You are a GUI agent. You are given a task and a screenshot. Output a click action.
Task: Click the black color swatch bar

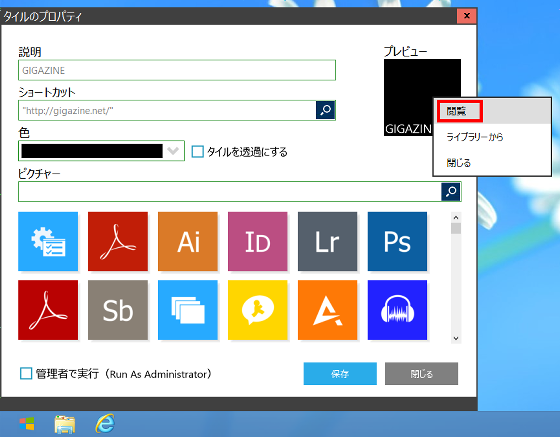pyautogui.click(x=92, y=151)
